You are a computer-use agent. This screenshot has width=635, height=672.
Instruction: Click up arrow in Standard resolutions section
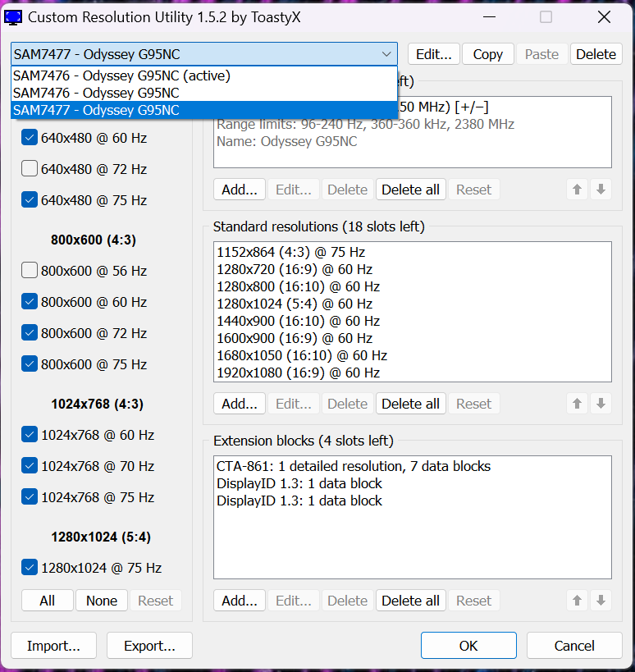577,404
